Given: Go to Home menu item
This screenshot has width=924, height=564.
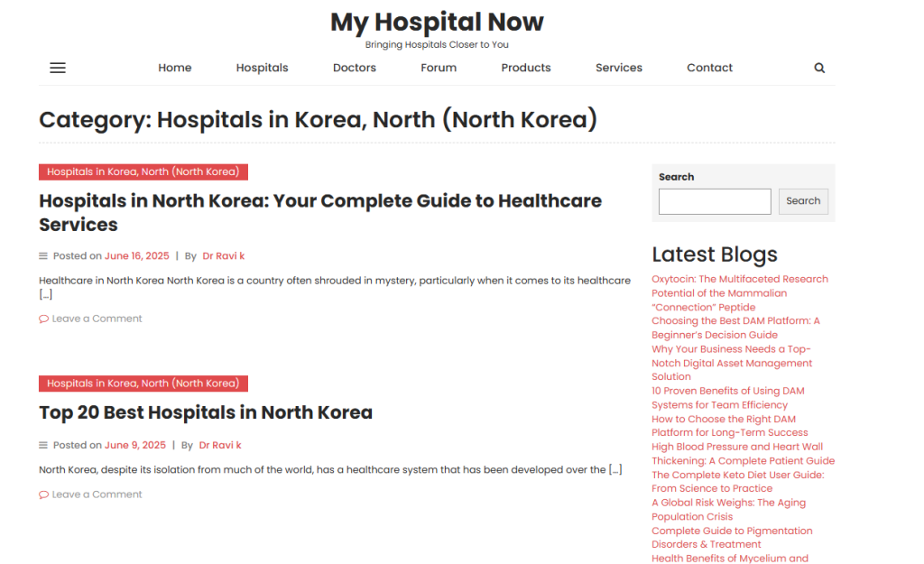Looking at the screenshot, I should 174,68.
